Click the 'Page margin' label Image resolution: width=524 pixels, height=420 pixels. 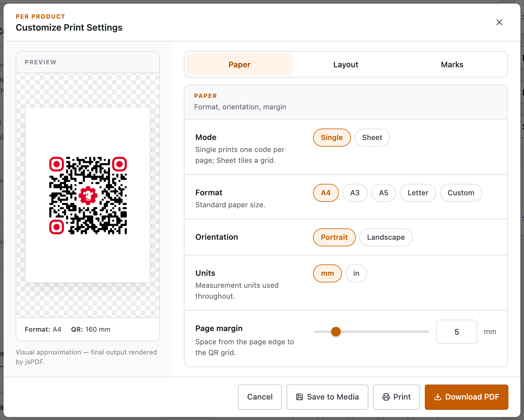pos(219,328)
